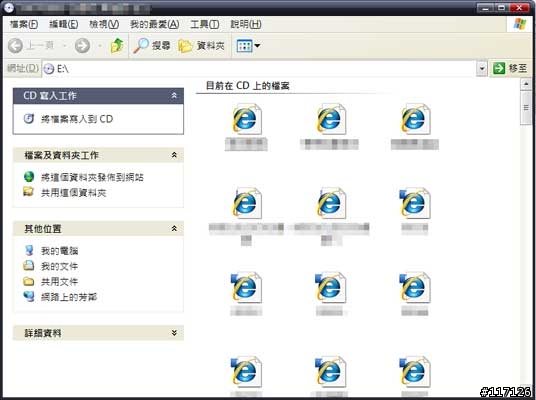This screenshot has width=536, height=400.
Task: Open the 搜尋 search pane
Action: point(151,45)
